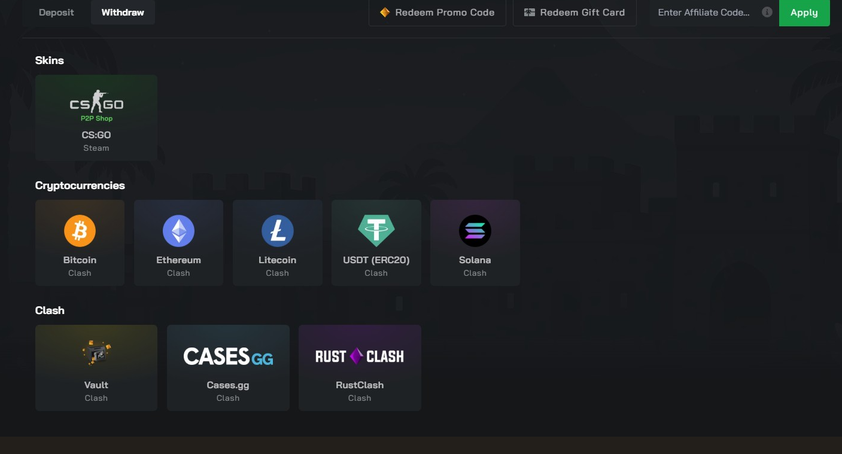This screenshot has width=842, height=454.
Task: Choose the Cases.gg logo card
Action: coord(228,367)
